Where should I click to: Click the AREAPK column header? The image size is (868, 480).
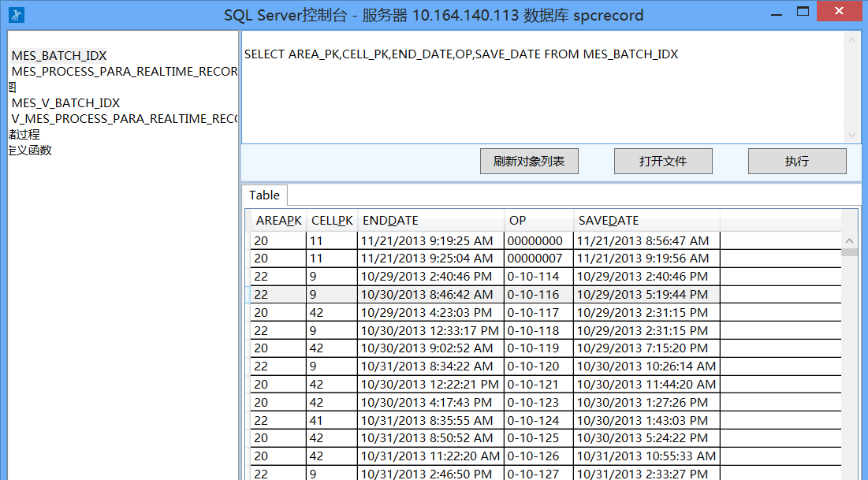click(x=278, y=221)
